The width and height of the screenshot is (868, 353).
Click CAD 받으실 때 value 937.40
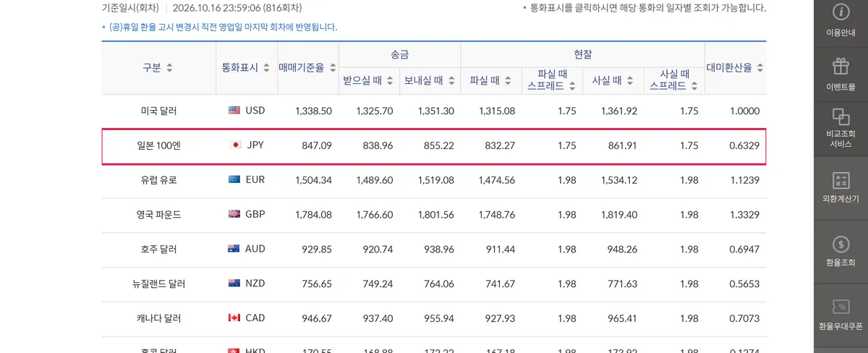coord(378,319)
